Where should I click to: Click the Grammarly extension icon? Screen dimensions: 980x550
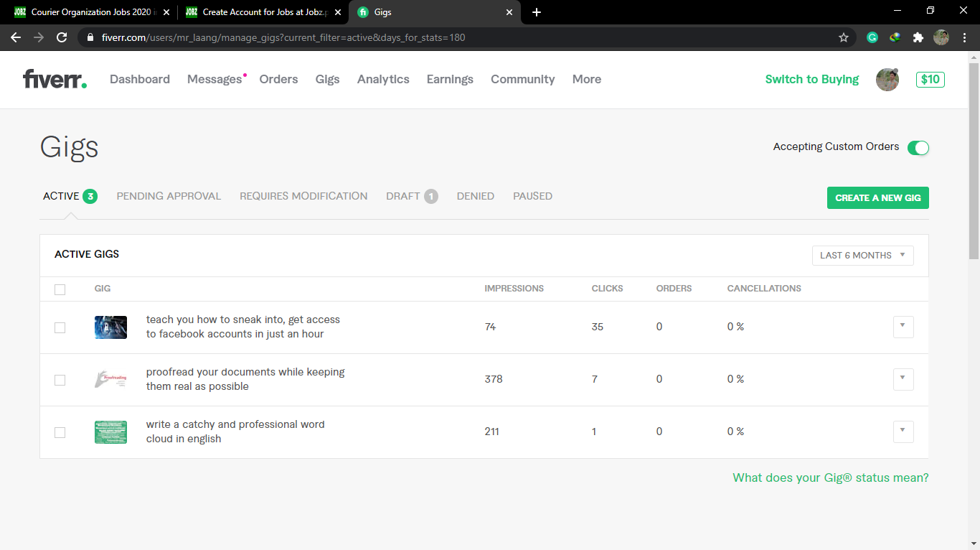point(872,37)
